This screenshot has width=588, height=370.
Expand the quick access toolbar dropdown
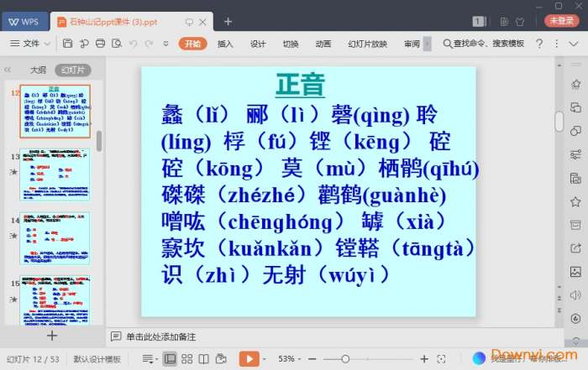coord(165,44)
